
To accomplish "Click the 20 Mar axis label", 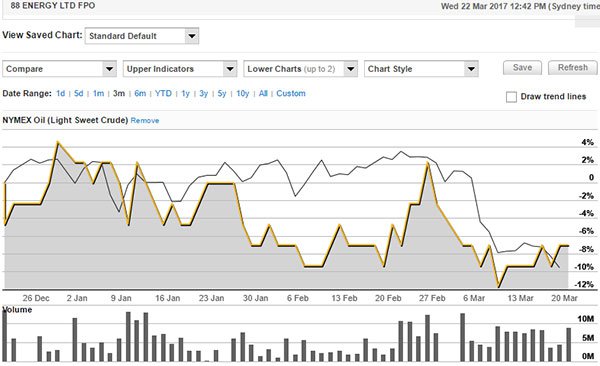I will tap(564, 298).
